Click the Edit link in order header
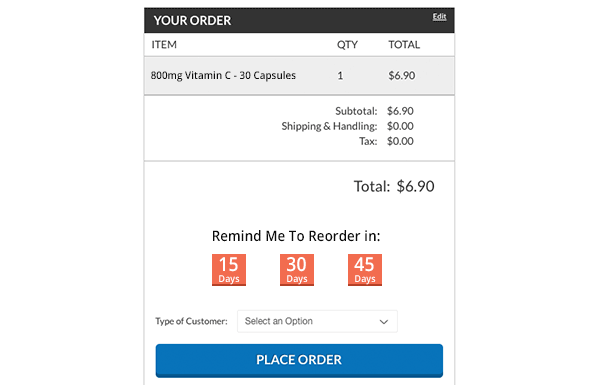Image resolution: width=600 pixels, height=385 pixels. point(439,16)
